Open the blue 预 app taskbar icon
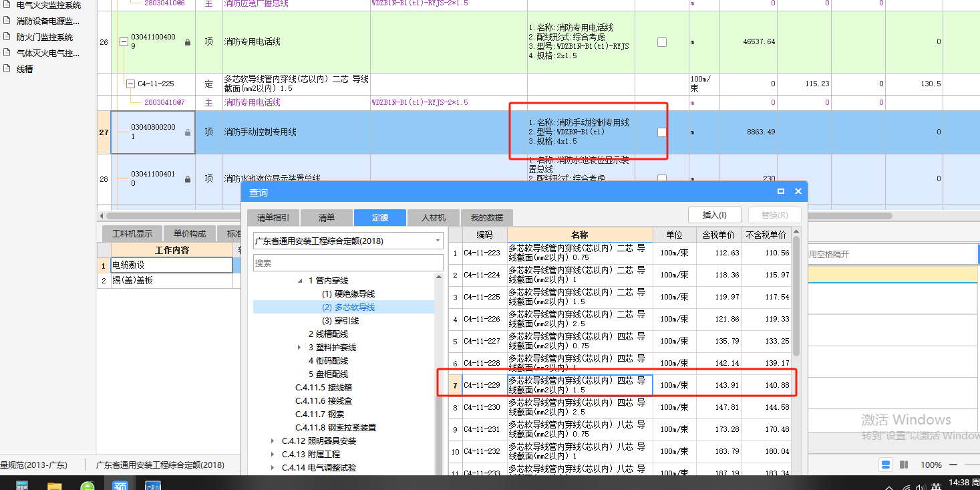This screenshot has height=490, width=980. coord(120,486)
